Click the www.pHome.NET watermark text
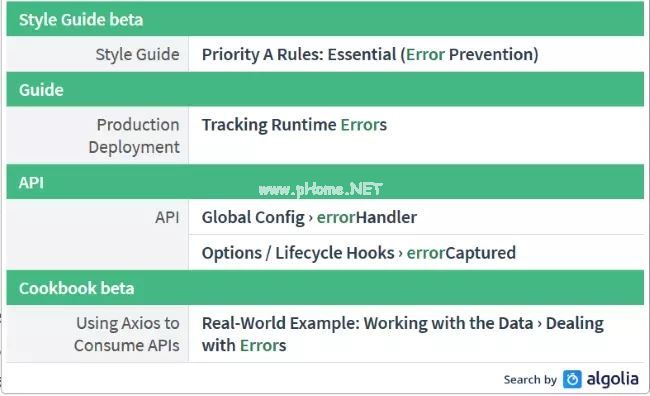Image resolution: width=650 pixels, height=396 pixels. (x=320, y=189)
